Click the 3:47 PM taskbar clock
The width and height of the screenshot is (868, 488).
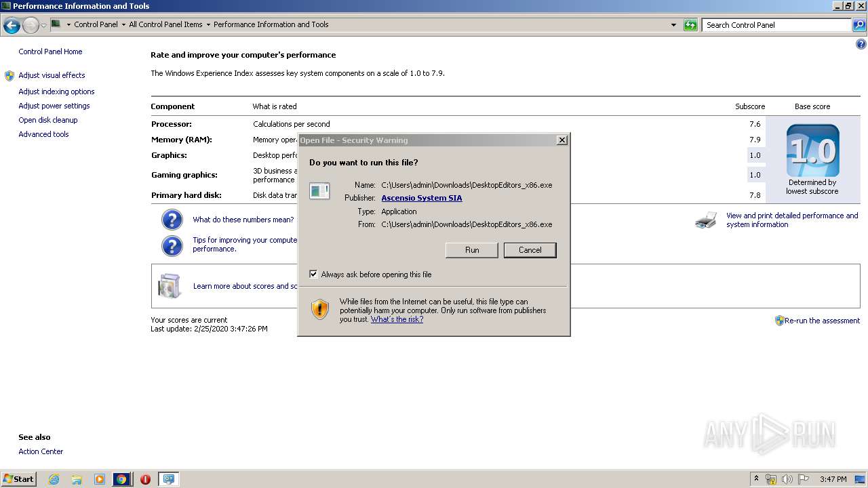[833, 479]
